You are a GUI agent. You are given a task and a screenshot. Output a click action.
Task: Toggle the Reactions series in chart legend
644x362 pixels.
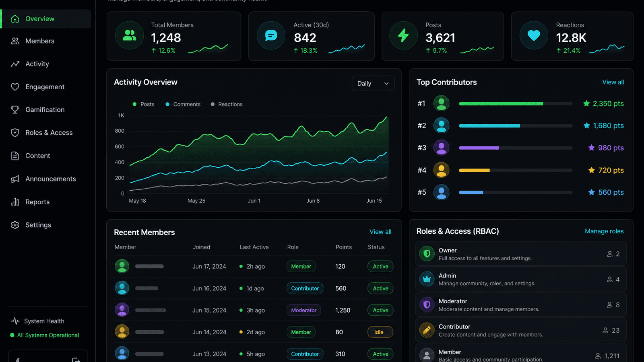[227, 104]
